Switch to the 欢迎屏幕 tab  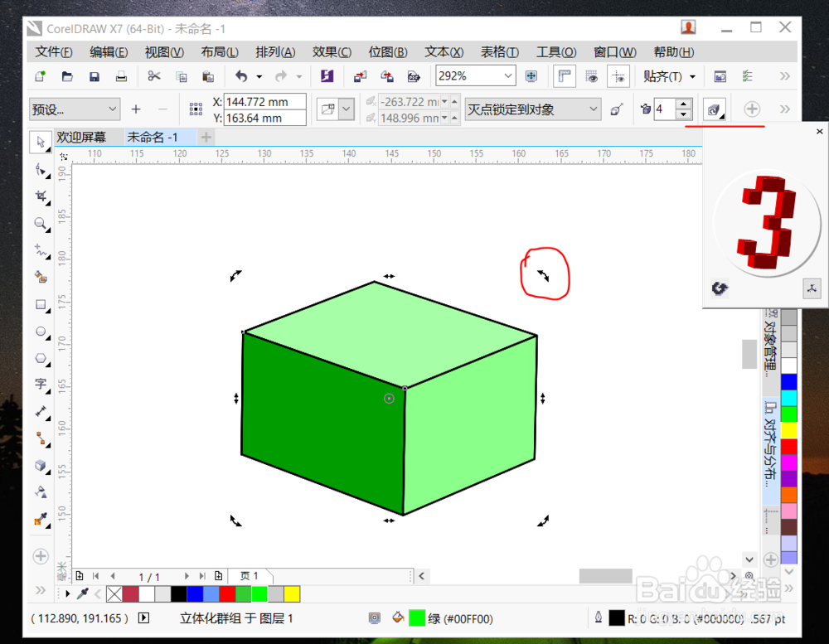80,137
